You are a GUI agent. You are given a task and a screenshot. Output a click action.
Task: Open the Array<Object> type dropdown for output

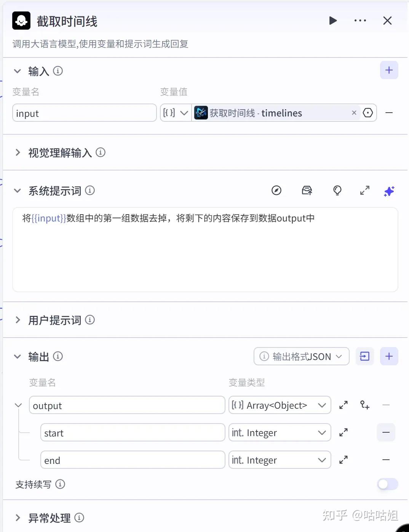pyautogui.click(x=280, y=405)
